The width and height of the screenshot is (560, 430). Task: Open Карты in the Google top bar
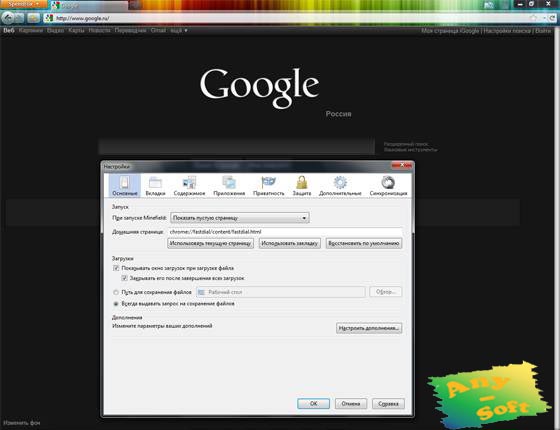(x=76, y=30)
